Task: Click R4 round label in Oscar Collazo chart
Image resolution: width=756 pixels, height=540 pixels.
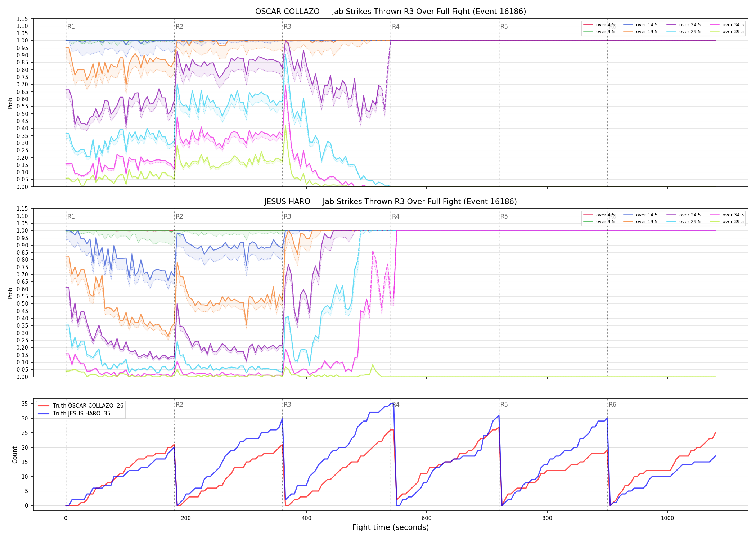Action: [396, 27]
